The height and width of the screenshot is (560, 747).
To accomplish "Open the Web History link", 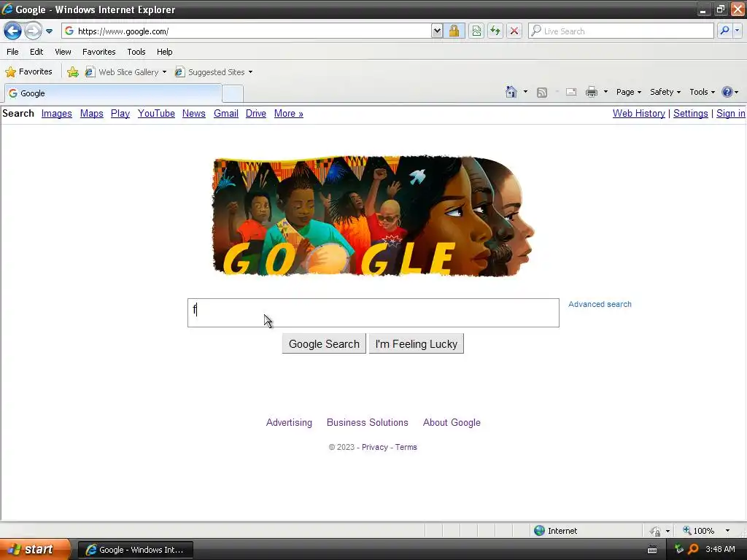I will 639,113.
